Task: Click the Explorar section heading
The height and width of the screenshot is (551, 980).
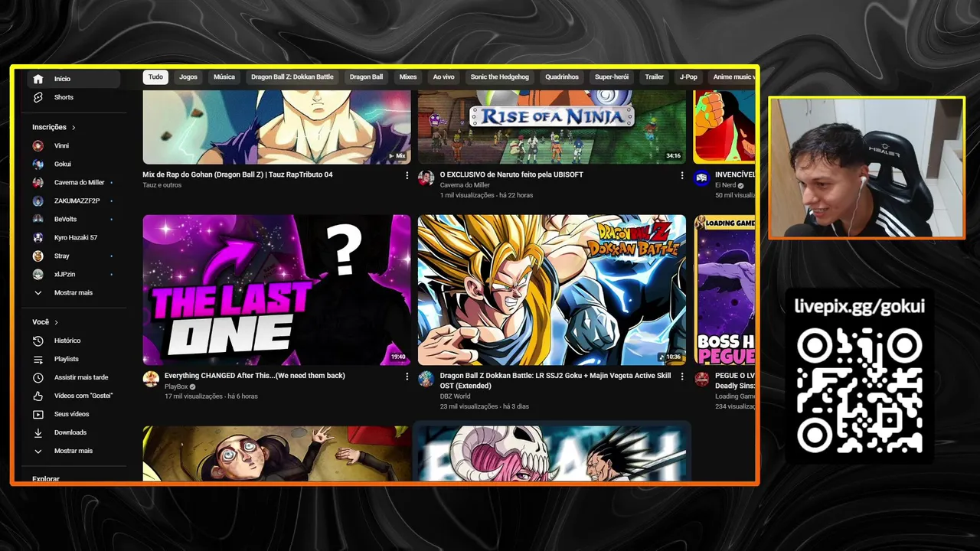Action: [x=46, y=479]
